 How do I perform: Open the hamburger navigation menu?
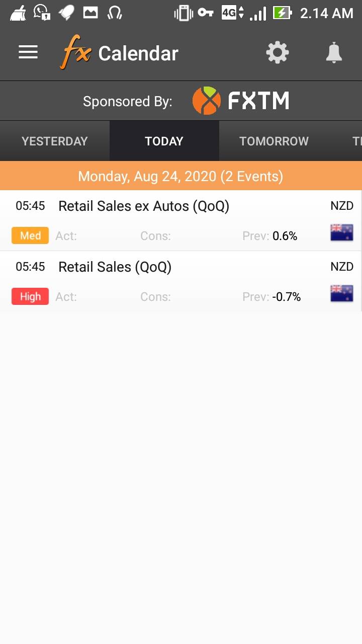pyautogui.click(x=28, y=52)
